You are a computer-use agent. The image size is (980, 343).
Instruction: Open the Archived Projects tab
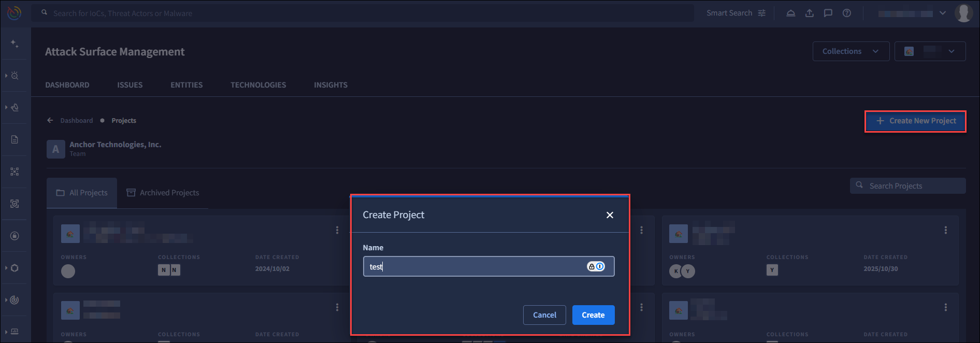click(163, 193)
